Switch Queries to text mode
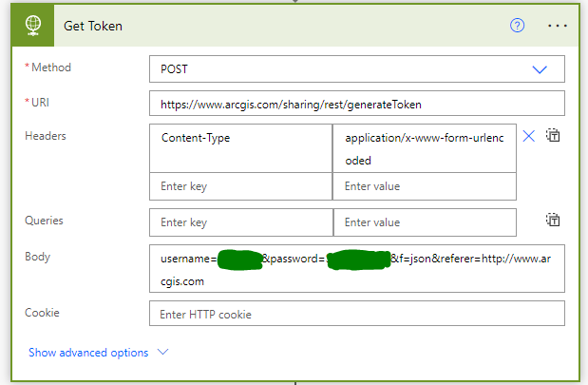 pyautogui.click(x=553, y=220)
